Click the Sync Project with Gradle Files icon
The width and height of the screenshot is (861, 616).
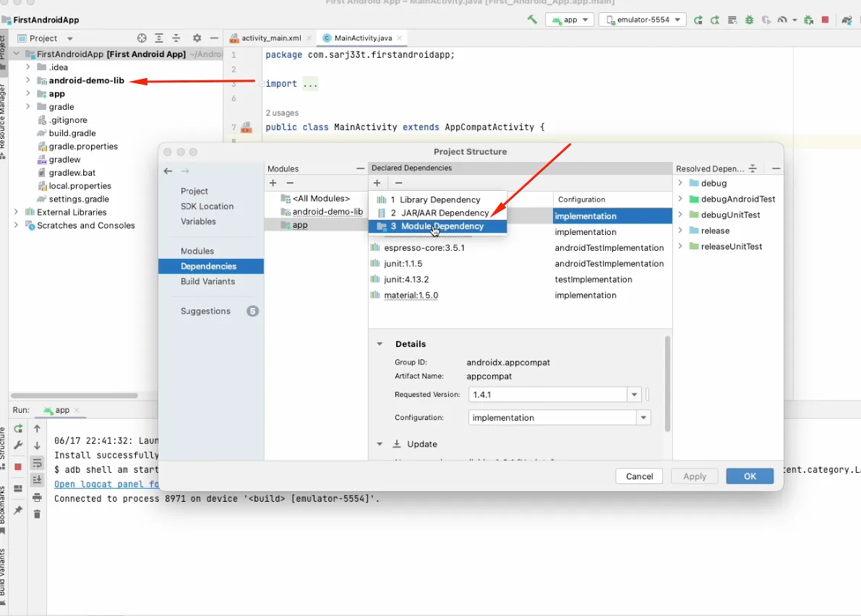(847, 20)
